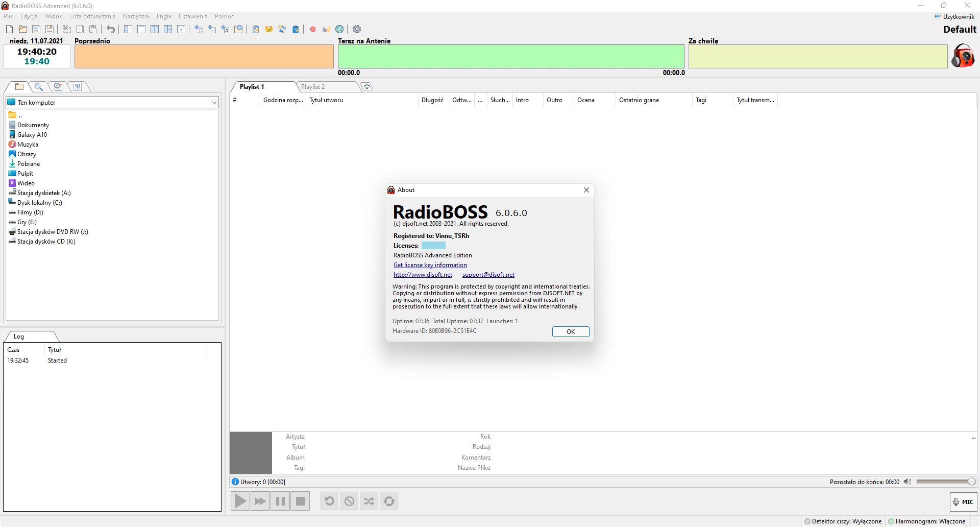Open the scheduler calendar tab
980x527 pixels.
click(58, 87)
